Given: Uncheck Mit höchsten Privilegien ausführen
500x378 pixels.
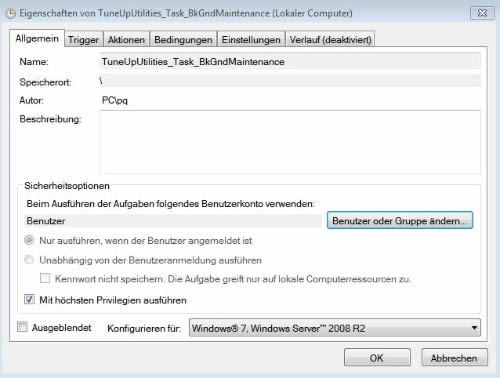Looking at the screenshot, I should point(29,299).
